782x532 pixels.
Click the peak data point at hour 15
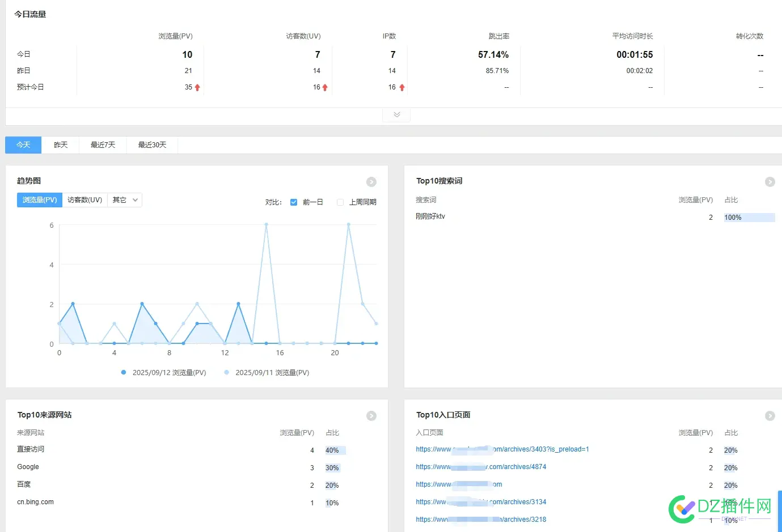[266, 224]
